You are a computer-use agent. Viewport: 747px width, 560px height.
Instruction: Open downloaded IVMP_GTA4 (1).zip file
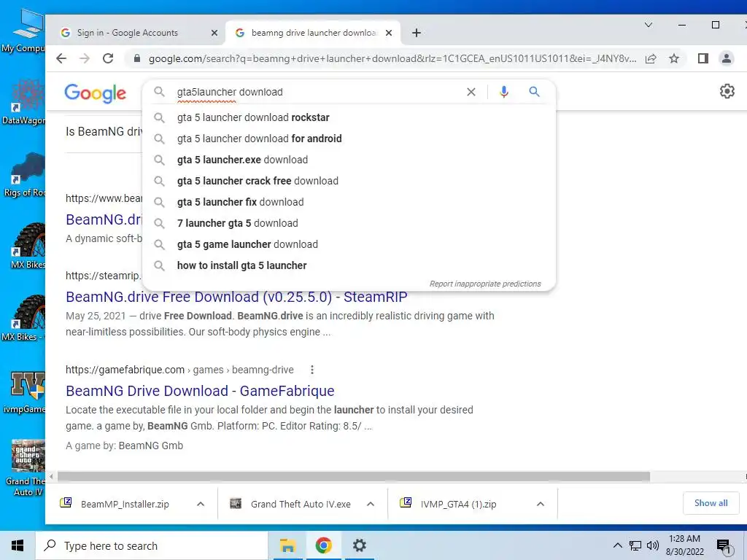click(458, 504)
